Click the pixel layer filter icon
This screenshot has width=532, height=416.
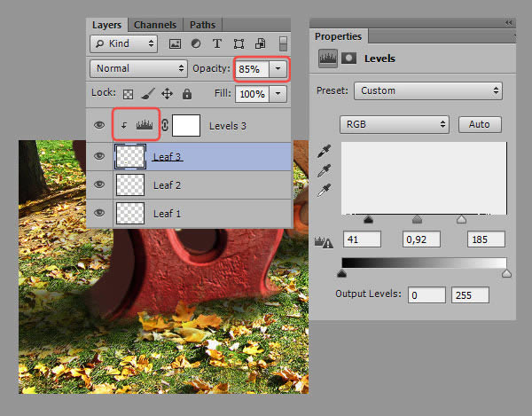(176, 43)
